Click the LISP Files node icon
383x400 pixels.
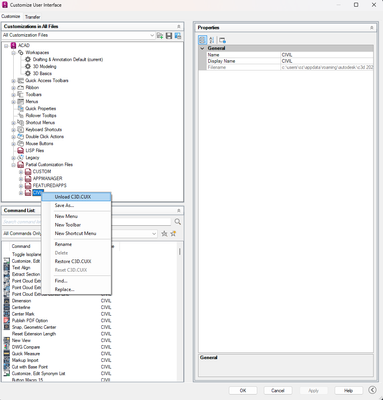click(x=21, y=151)
